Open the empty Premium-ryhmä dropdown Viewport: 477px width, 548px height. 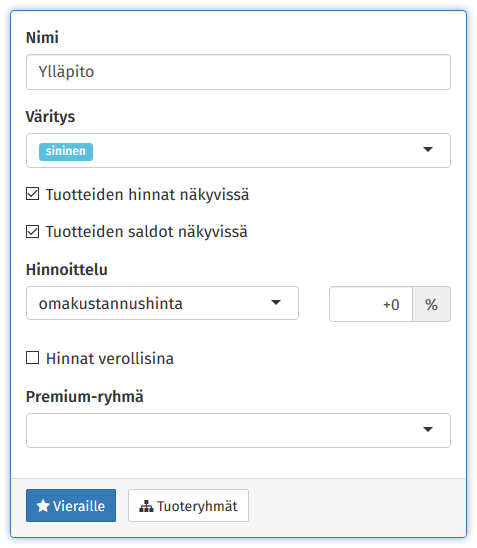(x=238, y=430)
